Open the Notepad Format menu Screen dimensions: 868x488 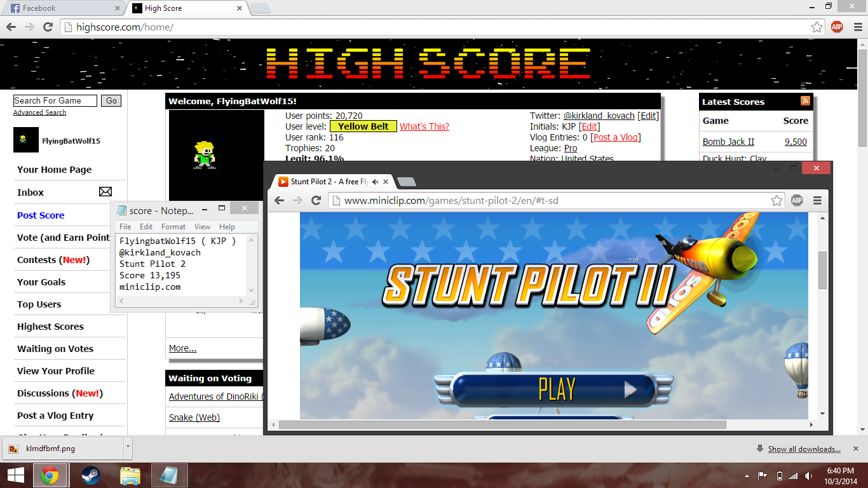click(x=173, y=226)
